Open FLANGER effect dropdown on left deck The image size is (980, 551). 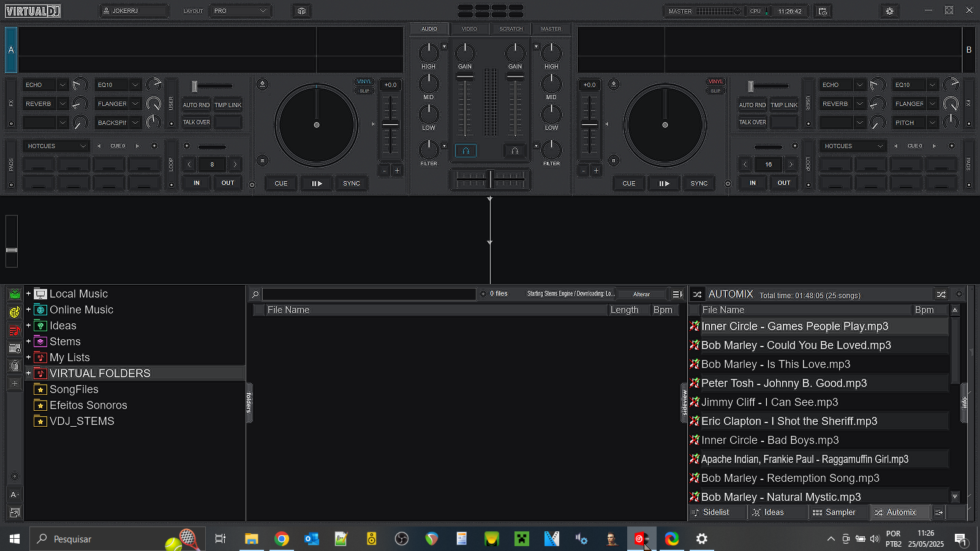click(135, 103)
